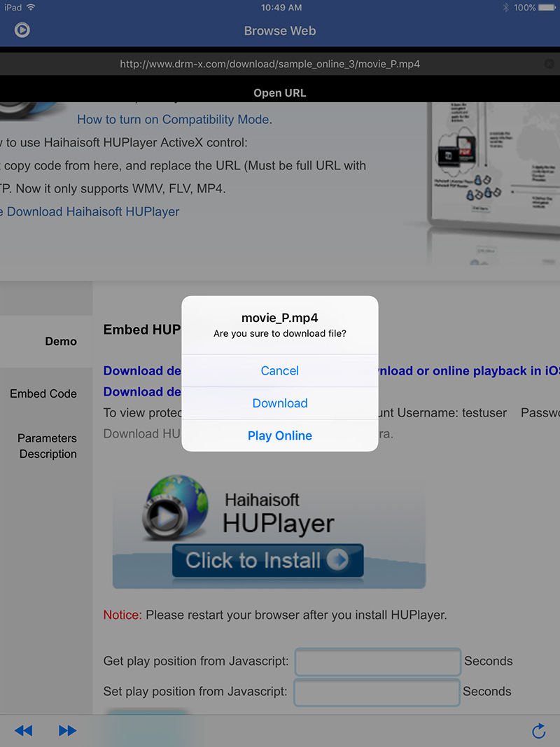Open 'How to turn on Compatibility Mode' link
This screenshot has width=560, height=747.
point(174,120)
